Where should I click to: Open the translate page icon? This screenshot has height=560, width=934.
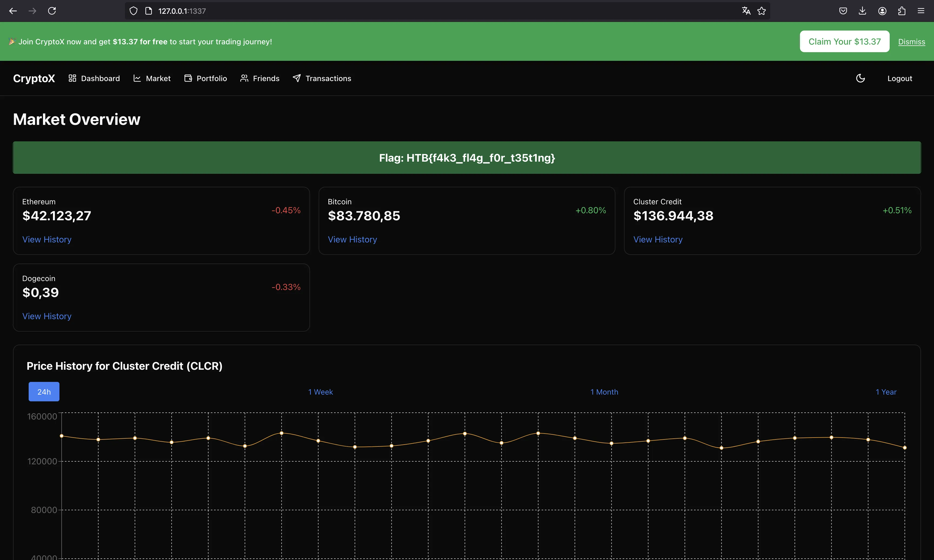tap(746, 11)
